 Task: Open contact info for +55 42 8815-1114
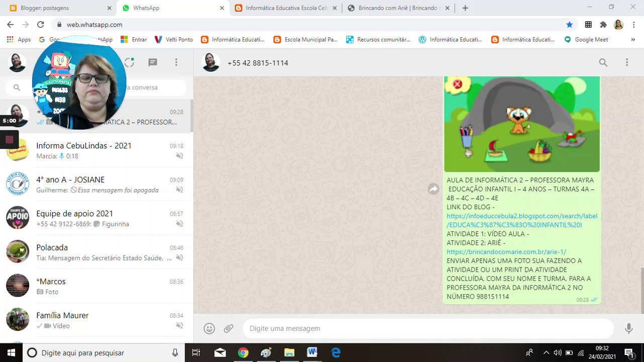pos(258,63)
